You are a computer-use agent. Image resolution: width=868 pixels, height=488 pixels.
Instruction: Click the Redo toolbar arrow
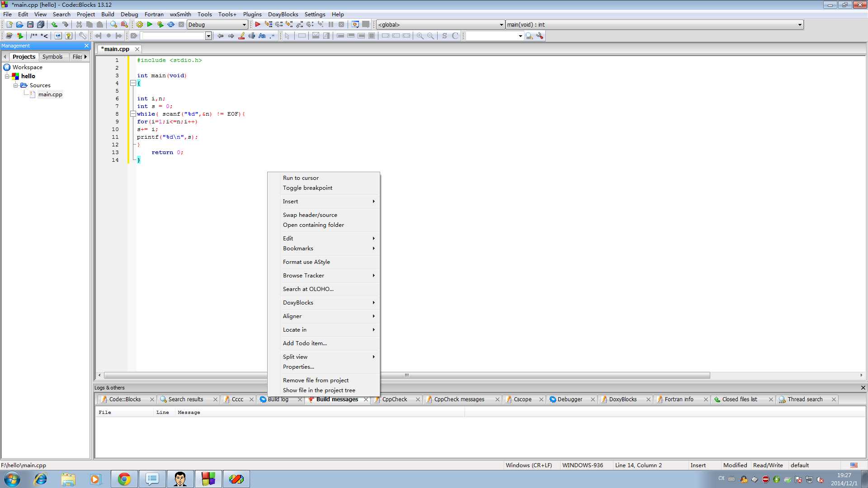point(65,24)
